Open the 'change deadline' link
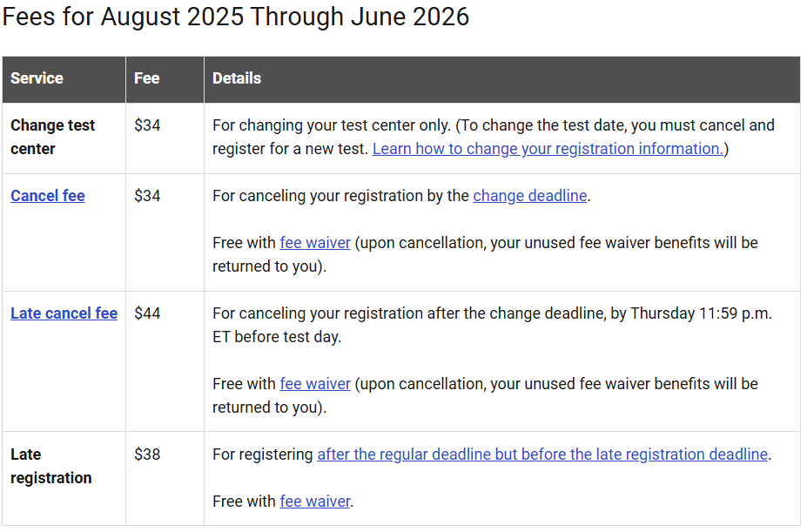 (529, 196)
